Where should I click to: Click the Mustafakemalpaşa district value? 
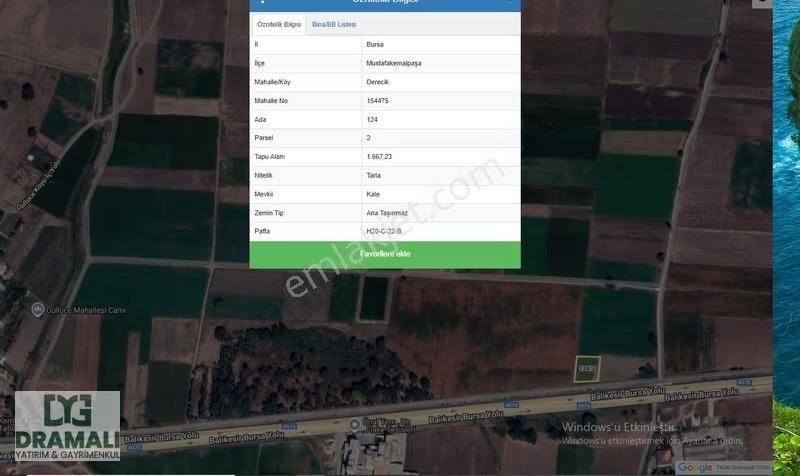(393, 63)
